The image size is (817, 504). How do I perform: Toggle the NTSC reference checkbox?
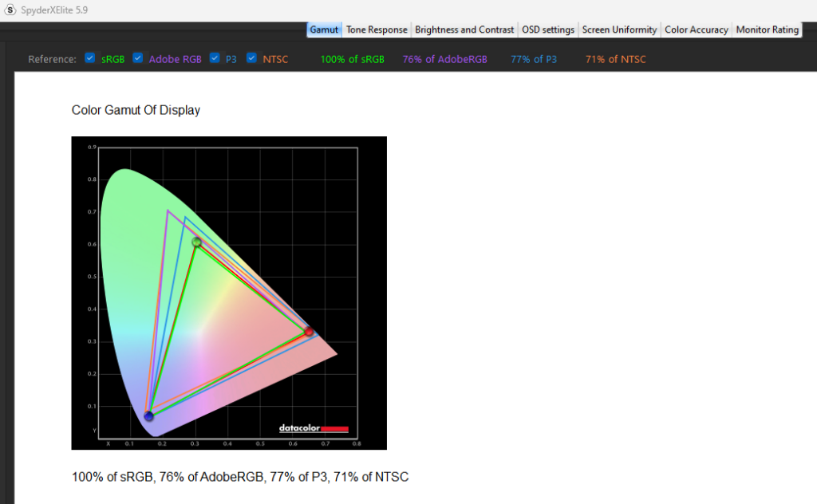(x=252, y=58)
